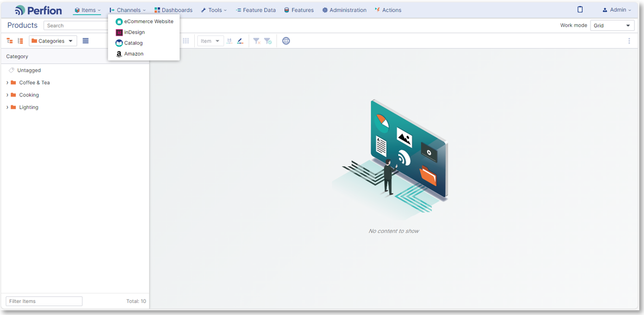This screenshot has height=315, width=644.
Task: Open the Item dropdown
Action: click(210, 41)
